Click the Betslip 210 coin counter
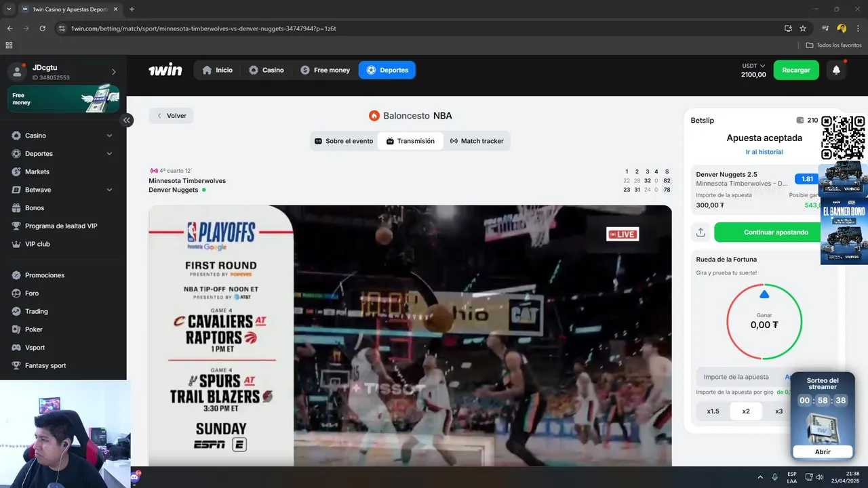The height and width of the screenshot is (488, 868). [807, 120]
